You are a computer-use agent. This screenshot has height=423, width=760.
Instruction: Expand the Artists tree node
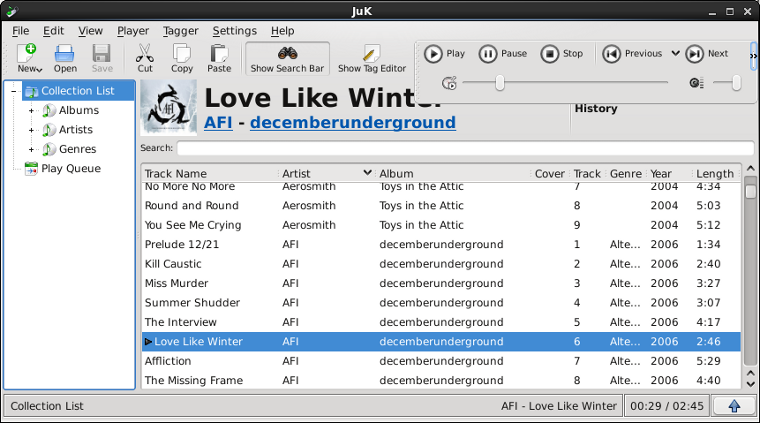[32, 130]
